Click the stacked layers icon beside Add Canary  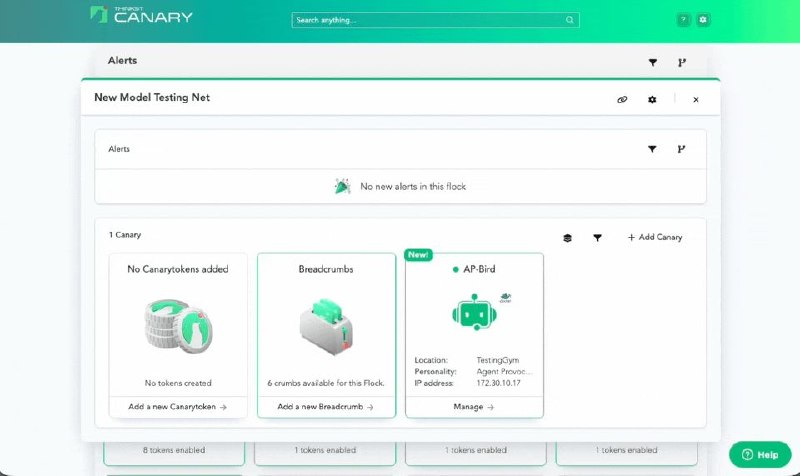click(567, 238)
